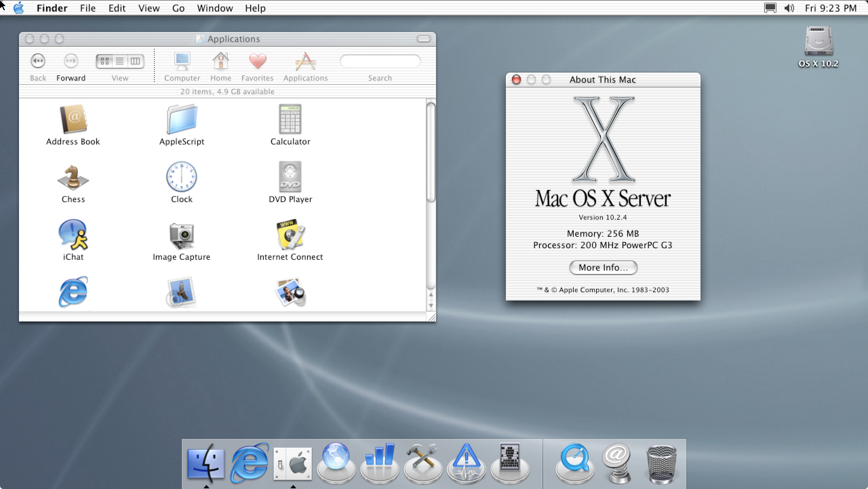Open the Apple menu
The height and width of the screenshot is (489, 868).
[x=19, y=8]
